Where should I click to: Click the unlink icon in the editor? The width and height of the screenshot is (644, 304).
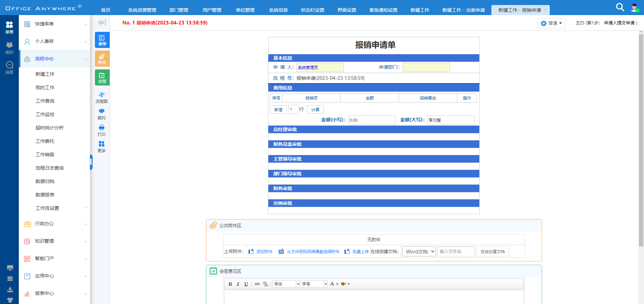pyautogui.click(x=266, y=284)
